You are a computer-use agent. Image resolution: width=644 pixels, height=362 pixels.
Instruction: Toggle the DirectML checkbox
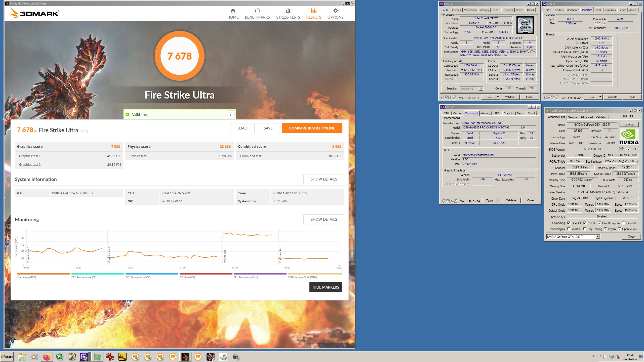click(x=623, y=223)
